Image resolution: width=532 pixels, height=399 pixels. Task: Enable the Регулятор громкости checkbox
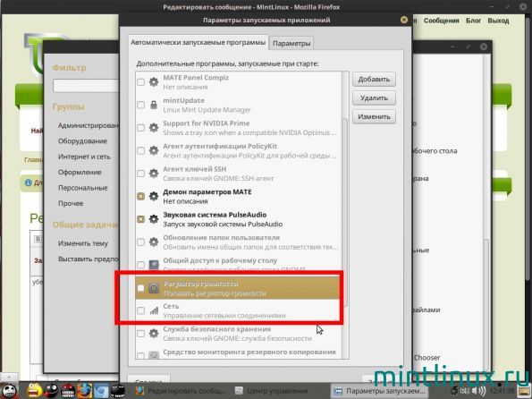coord(140,288)
